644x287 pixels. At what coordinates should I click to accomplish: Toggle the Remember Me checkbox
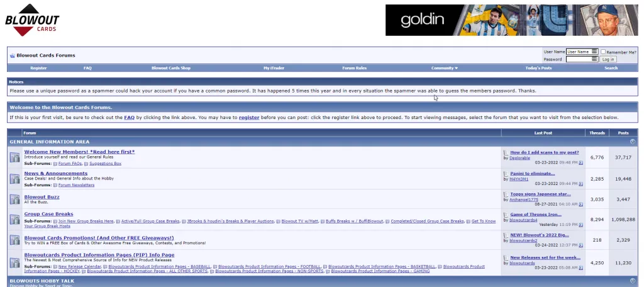603,52
